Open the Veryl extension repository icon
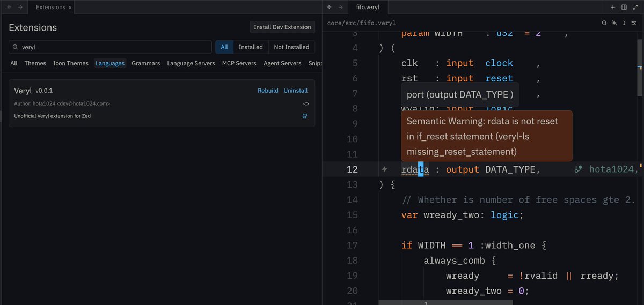 [305, 116]
